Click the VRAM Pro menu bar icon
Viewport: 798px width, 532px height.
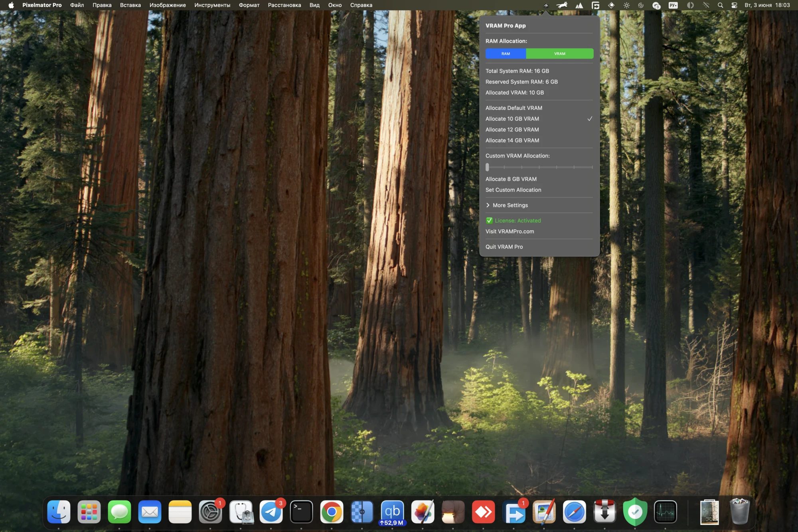546,5
